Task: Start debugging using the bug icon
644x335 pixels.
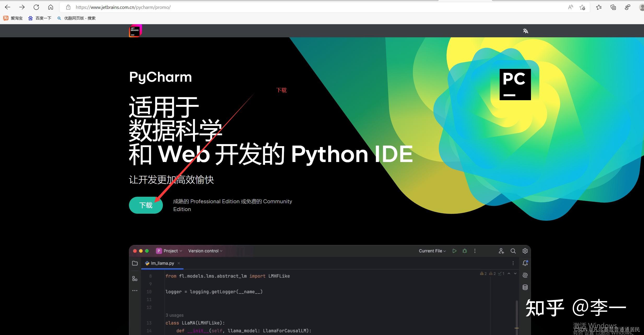Action: [465, 251]
